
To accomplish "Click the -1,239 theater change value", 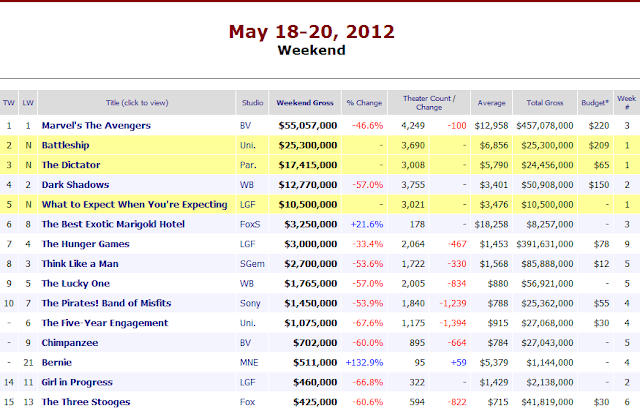I will click(x=453, y=303).
